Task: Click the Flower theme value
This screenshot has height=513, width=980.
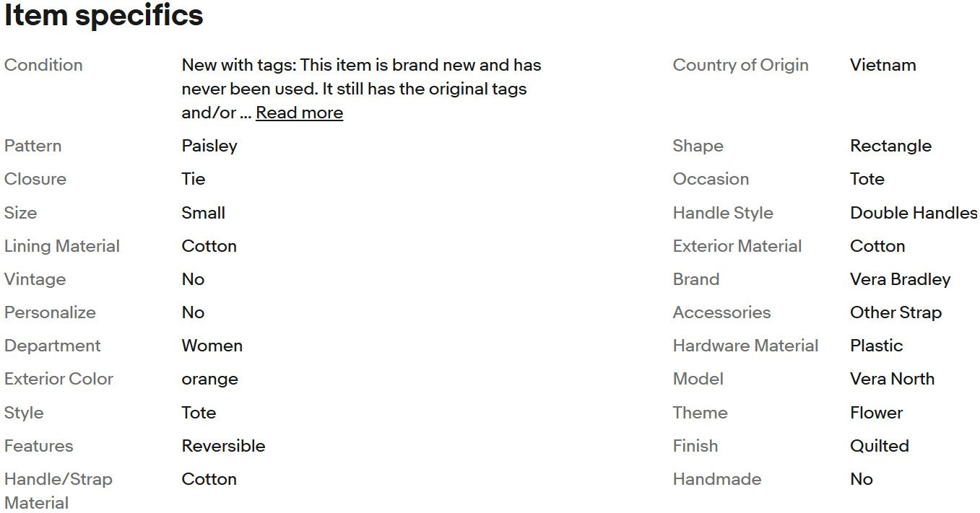Action: [876, 413]
